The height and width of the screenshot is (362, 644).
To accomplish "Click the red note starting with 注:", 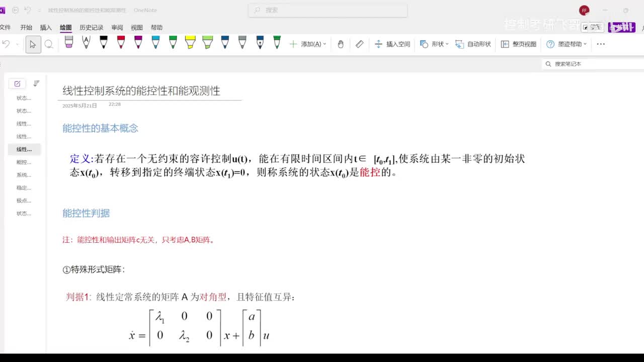I will click(139, 240).
